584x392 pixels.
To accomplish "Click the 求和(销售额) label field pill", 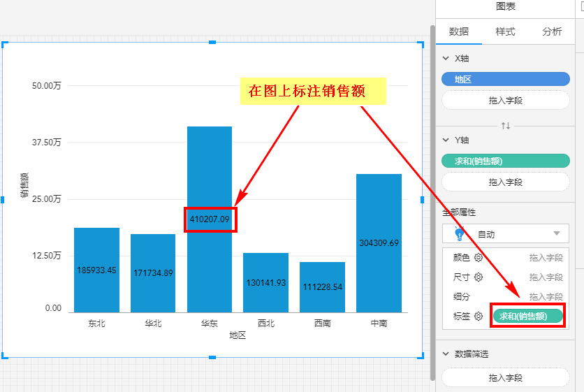I will click(527, 316).
